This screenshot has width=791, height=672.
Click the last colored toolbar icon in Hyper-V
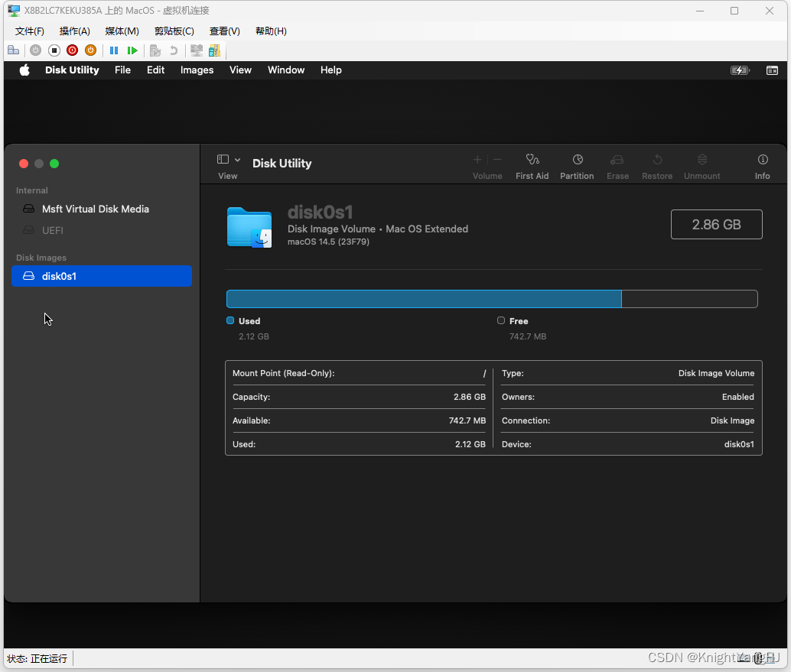click(214, 50)
